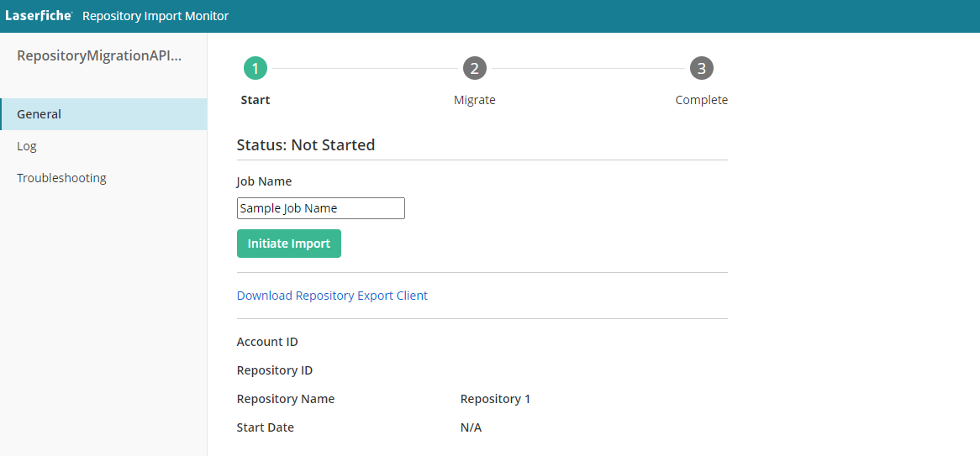The height and width of the screenshot is (456, 980).
Task: Click the Complete step label
Action: point(702,100)
